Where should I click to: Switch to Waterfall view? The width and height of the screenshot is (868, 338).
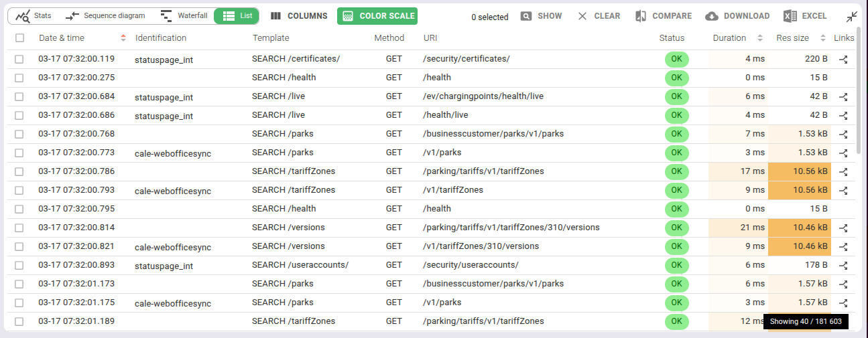pos(184,16)
